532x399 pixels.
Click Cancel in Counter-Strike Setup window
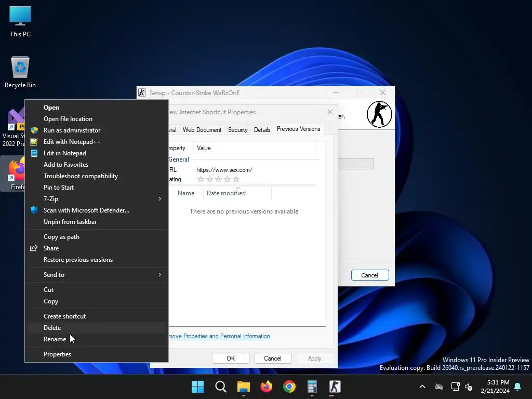click(x=370, y=275)
